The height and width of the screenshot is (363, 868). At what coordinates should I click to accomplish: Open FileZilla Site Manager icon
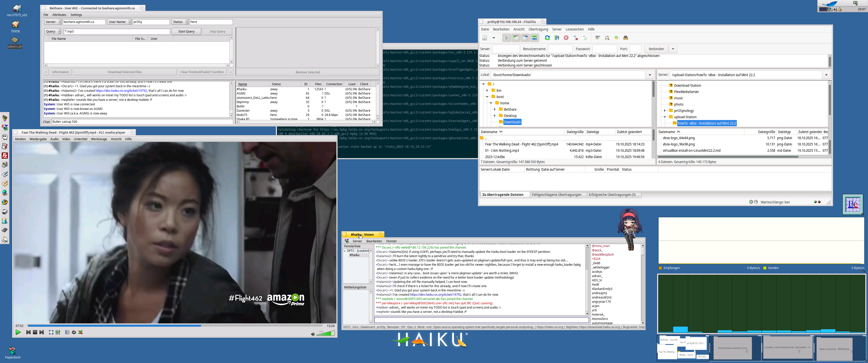(485, 38)
